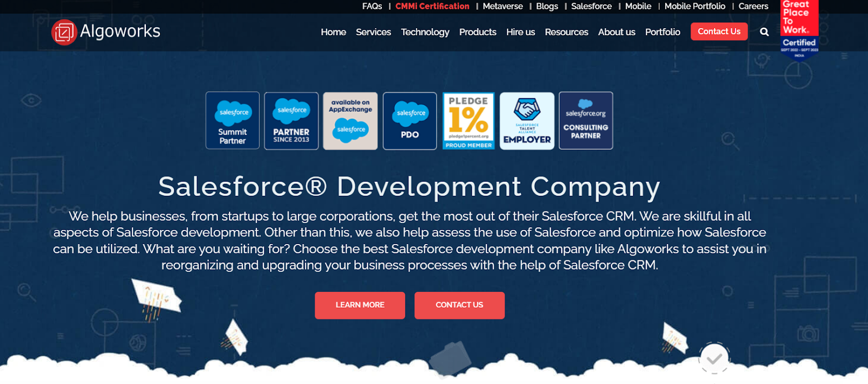Open the FAQs link
Screen dimensions: 868x384
pos(372,6)
